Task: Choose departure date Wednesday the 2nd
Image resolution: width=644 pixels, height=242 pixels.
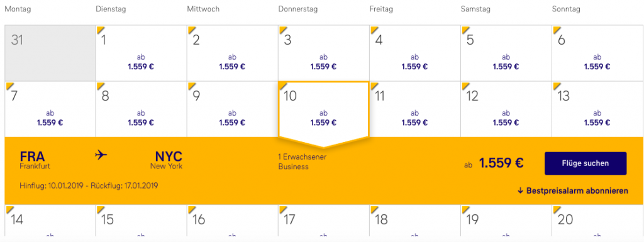Action: pos(233,53)
